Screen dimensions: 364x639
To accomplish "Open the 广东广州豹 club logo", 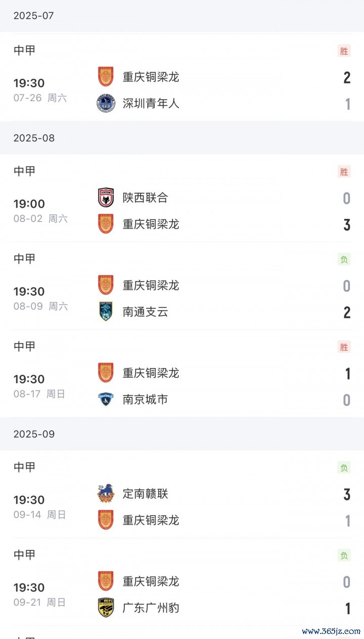I will point(106,608).
